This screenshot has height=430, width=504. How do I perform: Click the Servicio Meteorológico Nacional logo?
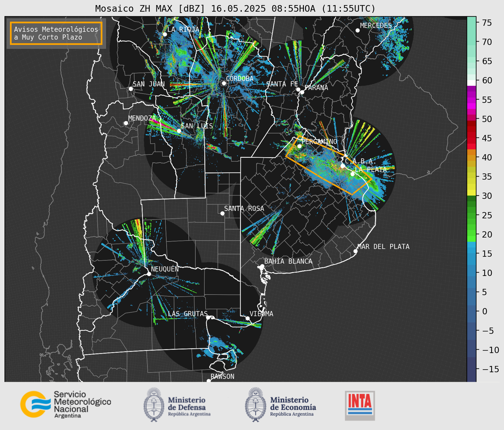click(x=66, y=404)
